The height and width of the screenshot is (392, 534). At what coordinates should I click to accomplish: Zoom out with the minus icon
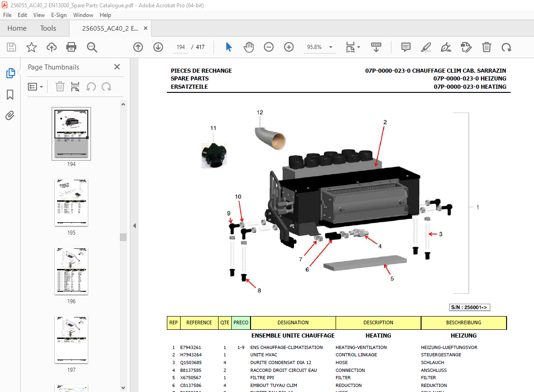pos(269,47)
